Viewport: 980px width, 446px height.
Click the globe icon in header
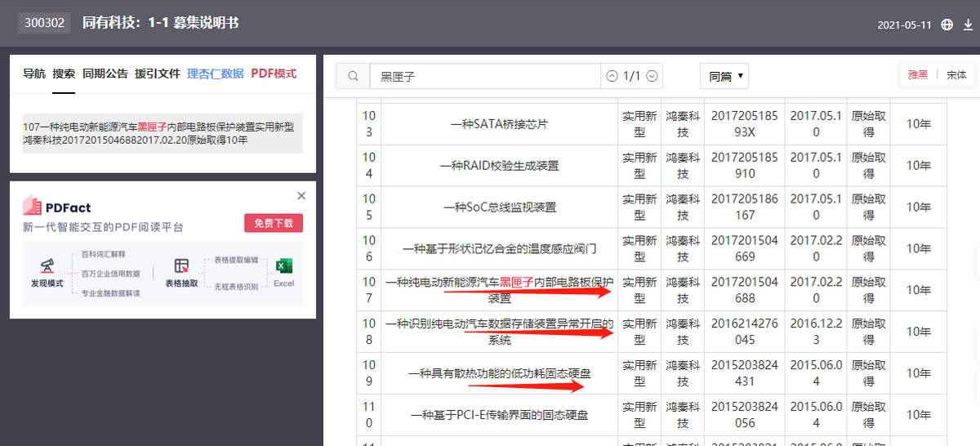coord(947,25)
